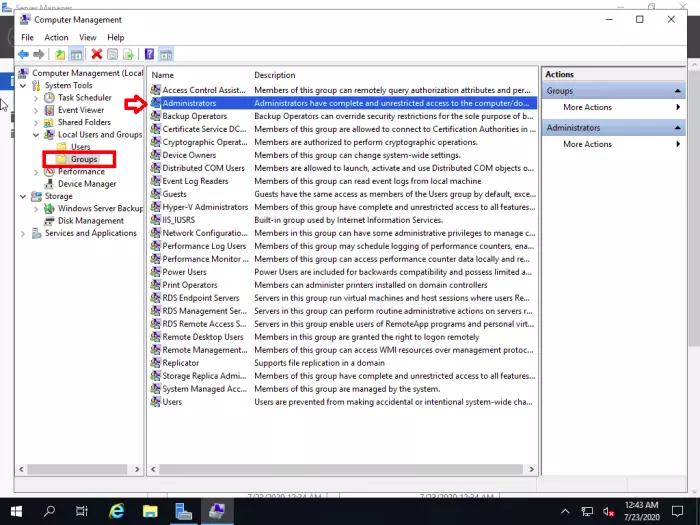Toggle the Show/Hide Console Tree icon
The height and width of the screenshot is (525, 700).
coord(76,54)
